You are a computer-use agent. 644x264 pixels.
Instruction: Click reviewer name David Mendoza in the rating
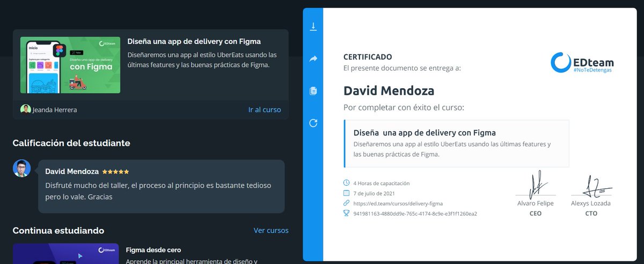72,172
